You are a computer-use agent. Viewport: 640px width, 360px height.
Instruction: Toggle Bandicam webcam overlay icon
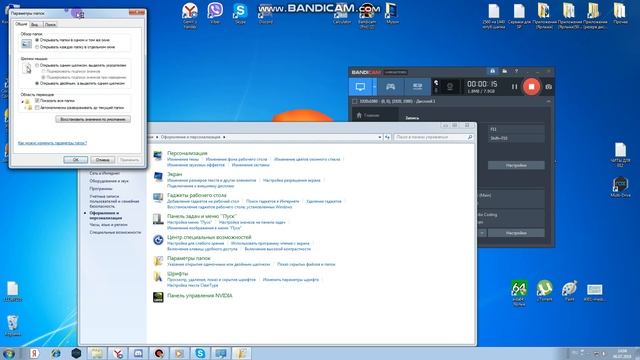449,87
